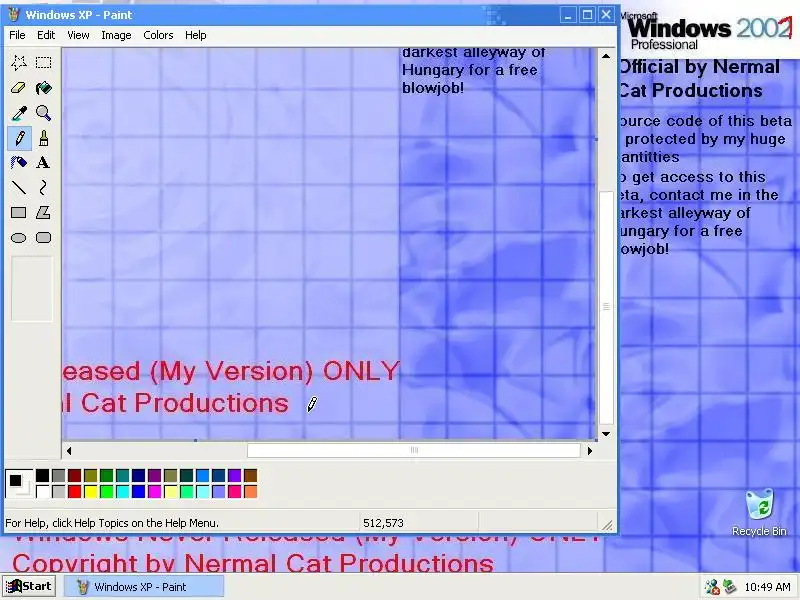Choose the Curve tool
Viewport: 800px width, 600px height.
44,188
